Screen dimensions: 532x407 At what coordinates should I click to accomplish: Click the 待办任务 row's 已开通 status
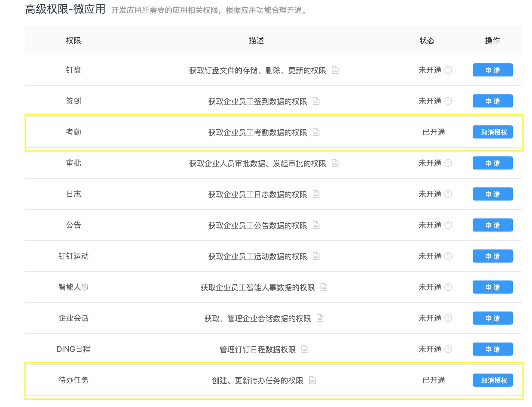click(434, 380)
